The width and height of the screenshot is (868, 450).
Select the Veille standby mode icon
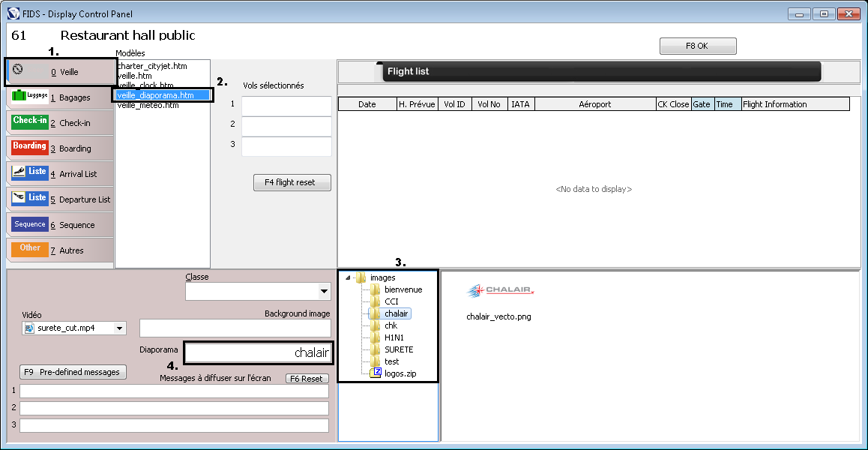coord(19,70)
